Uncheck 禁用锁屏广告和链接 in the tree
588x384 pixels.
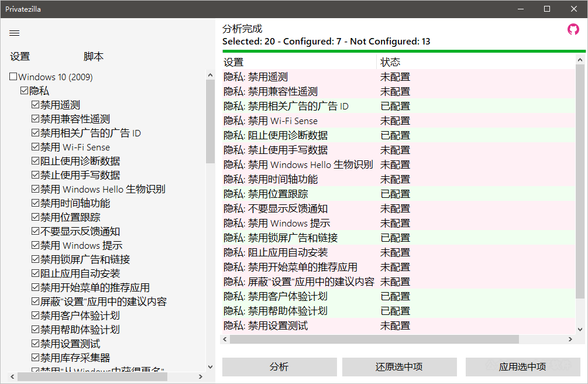click(36, 259)
